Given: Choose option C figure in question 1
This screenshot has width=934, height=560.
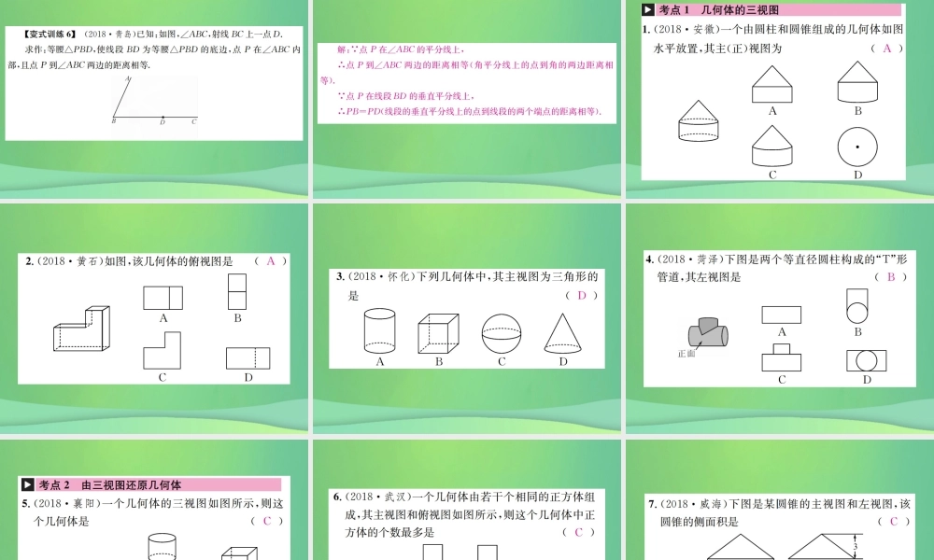Looking at the screenshot, I should tap(772, 146).
